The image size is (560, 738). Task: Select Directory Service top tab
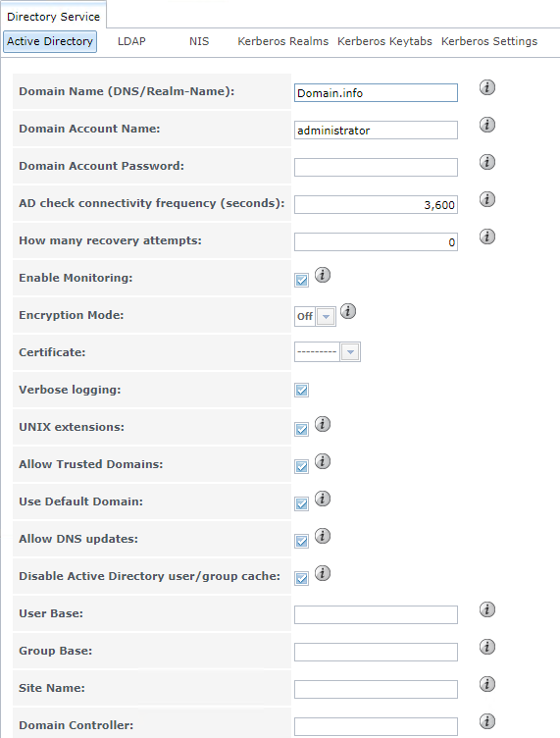(54, 17)
